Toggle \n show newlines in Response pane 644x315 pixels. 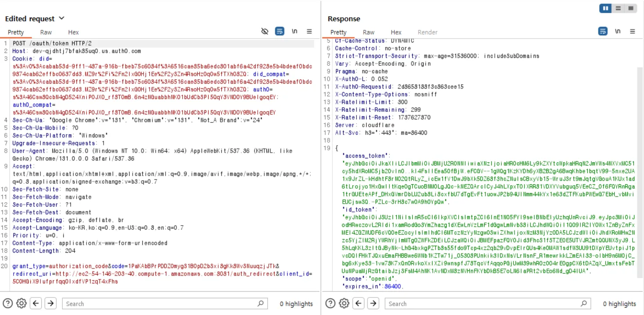pos(618,31)
